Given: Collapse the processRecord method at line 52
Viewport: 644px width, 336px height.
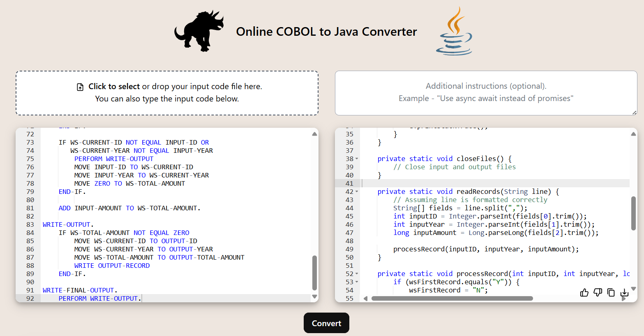Looking at the screenshot, I should 357,274.
